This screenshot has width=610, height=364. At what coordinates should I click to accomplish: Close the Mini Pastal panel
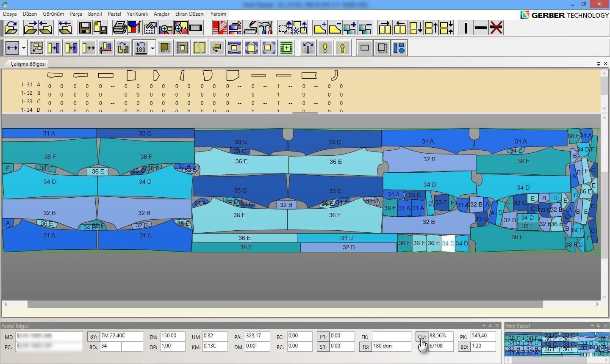(x=605, y=325)
